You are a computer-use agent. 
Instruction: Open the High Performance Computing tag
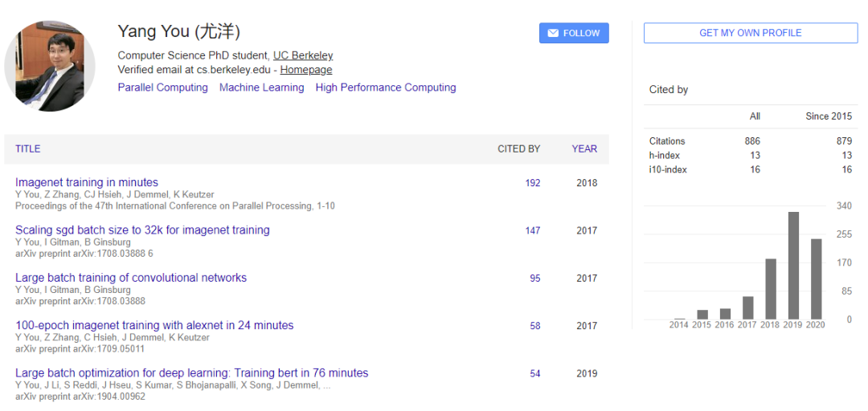pos(386,87)
